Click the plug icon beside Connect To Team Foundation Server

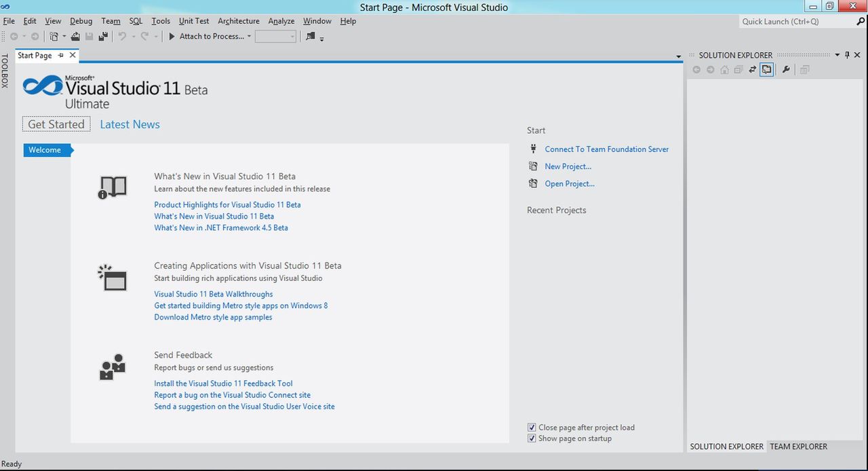coord(533,149)
